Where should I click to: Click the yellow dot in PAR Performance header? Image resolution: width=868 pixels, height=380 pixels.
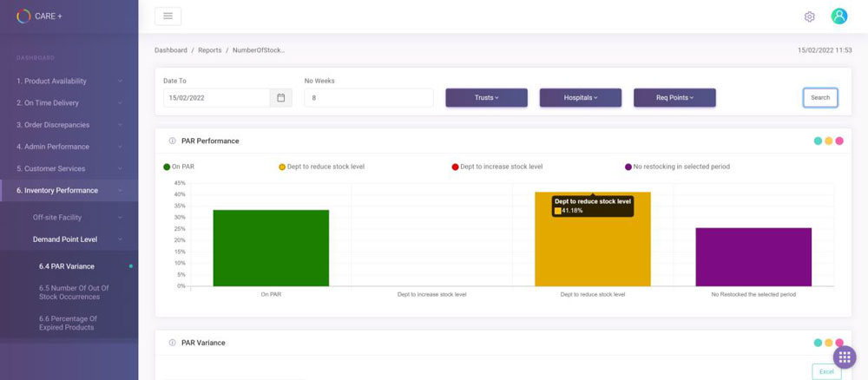pos(829,141)
